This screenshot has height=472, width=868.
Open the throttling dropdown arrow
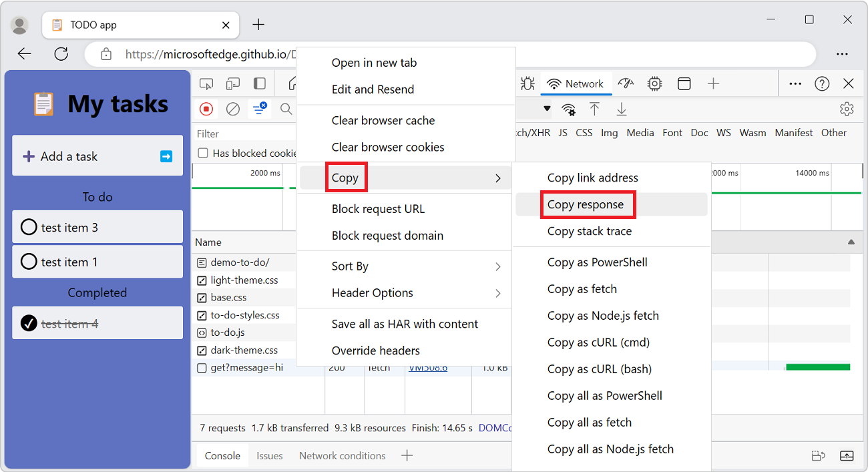click(547, 107)
